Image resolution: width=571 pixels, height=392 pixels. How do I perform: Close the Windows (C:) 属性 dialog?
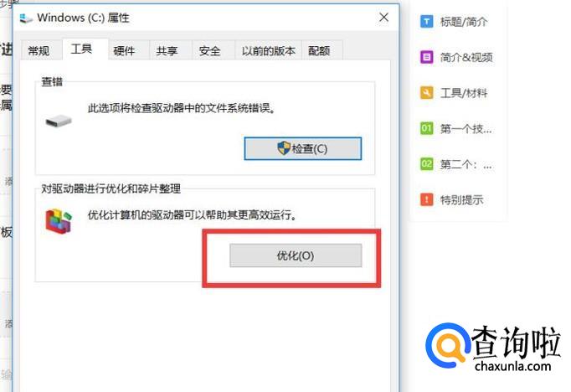383,17
